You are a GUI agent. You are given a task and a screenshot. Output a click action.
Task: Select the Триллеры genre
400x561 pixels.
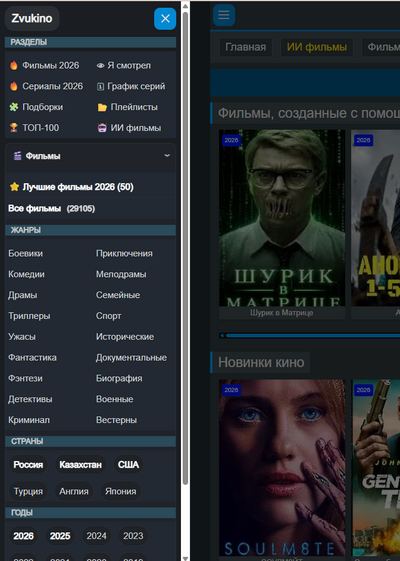coord(29,316)
